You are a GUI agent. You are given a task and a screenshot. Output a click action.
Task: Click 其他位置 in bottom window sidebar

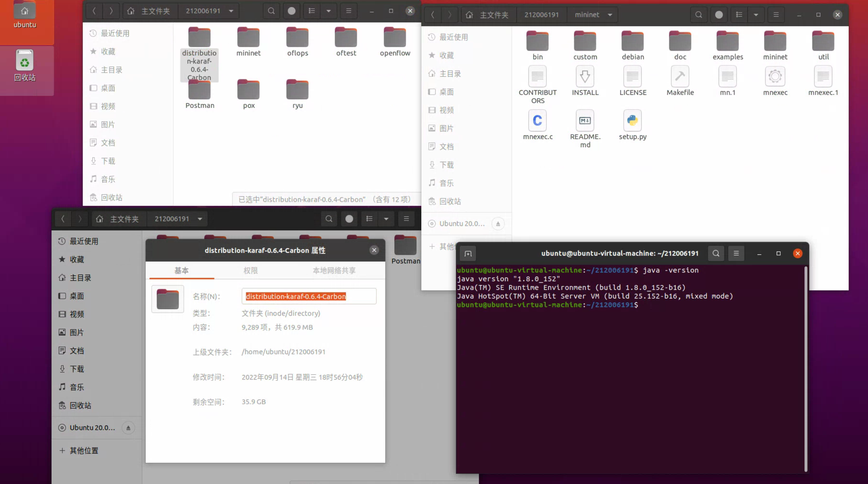pyautogui.click(x=84, y=450)
